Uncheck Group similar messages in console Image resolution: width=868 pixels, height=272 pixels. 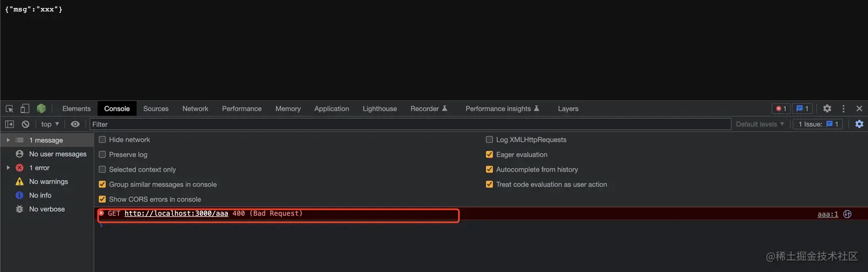(x=102, y=184)
